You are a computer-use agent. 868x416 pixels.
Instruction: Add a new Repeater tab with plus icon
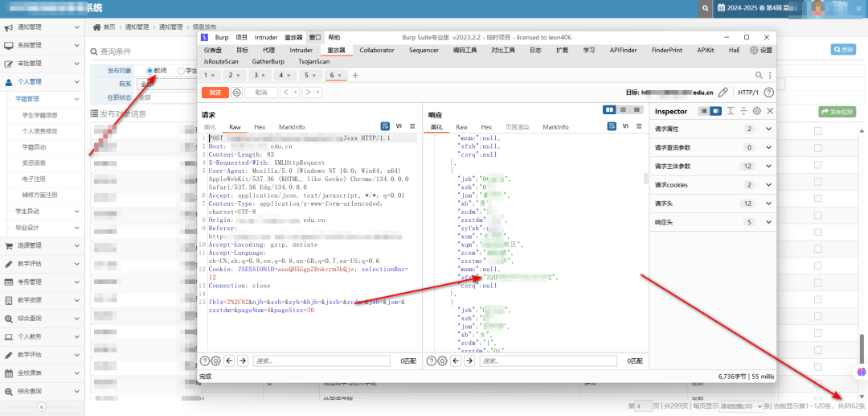[356, 75]
